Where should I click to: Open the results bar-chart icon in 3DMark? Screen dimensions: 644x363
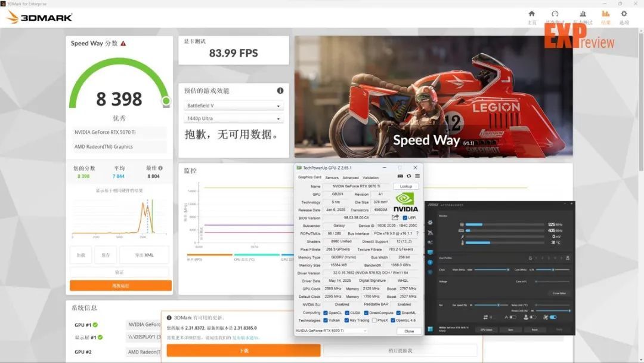click(605, 14)
